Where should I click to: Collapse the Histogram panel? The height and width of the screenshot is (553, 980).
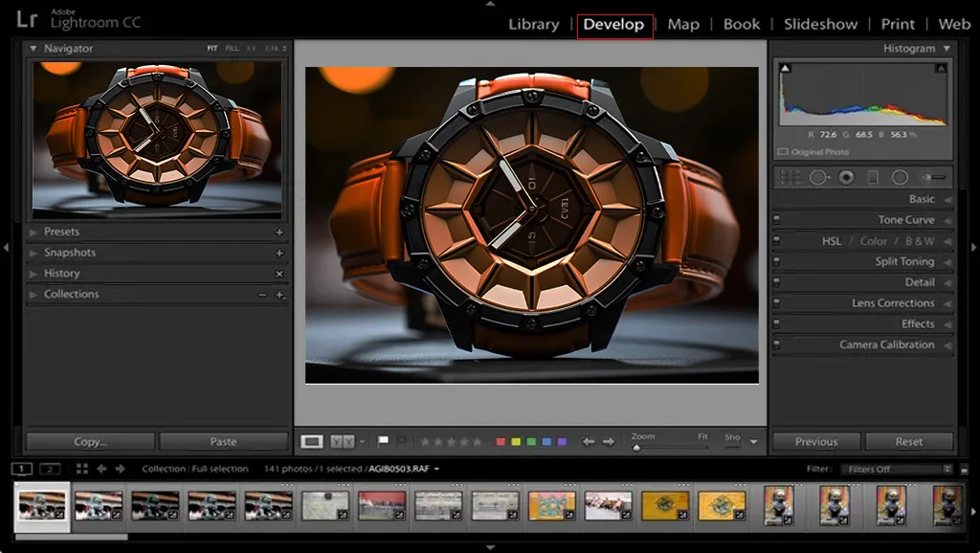coord(947,48)
